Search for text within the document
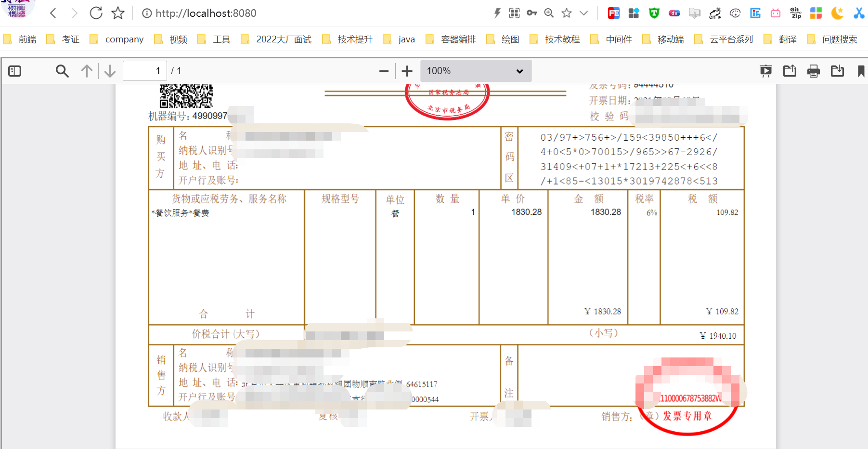Image resolution: width=868 pixels, height=449 pixels. point(62,71)
